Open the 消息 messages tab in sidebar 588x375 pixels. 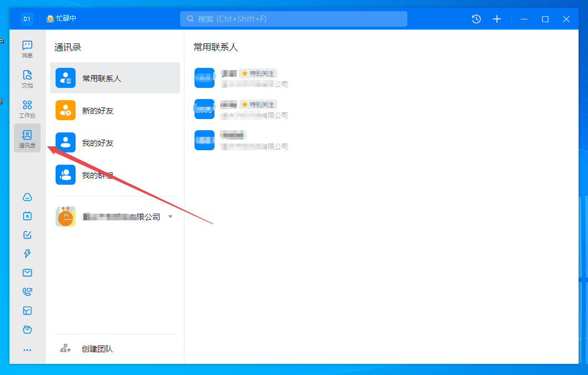pos(27,48)
